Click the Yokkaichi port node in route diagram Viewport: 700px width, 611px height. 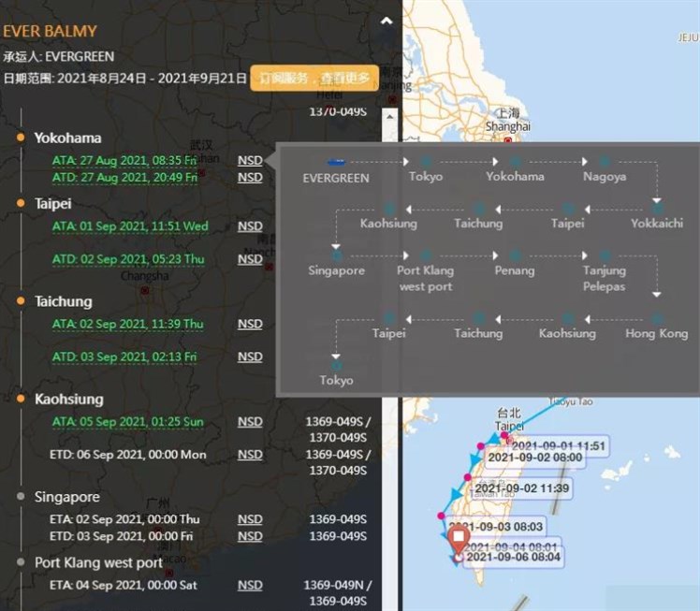(657, 209)
